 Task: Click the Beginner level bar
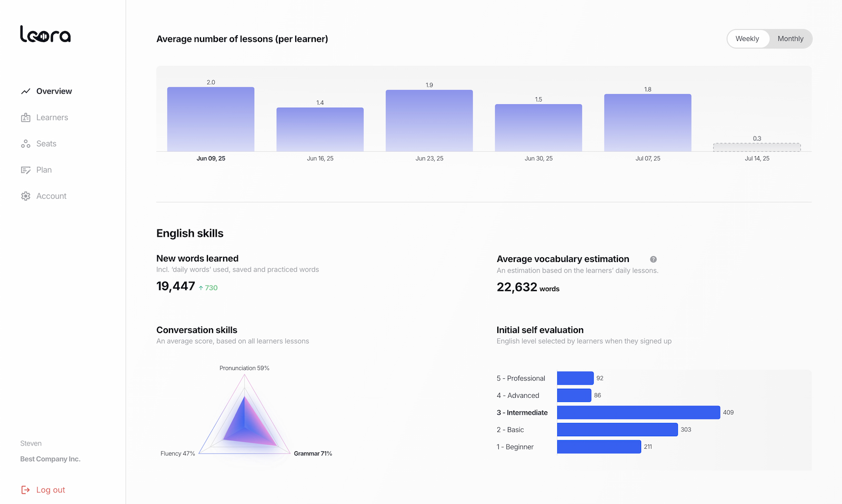click(599, 447)
